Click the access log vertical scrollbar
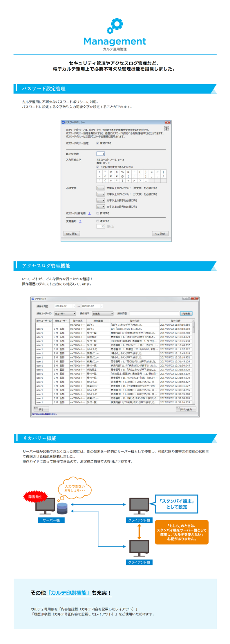The width and height of the screenshot is (230, 644). 193,361
